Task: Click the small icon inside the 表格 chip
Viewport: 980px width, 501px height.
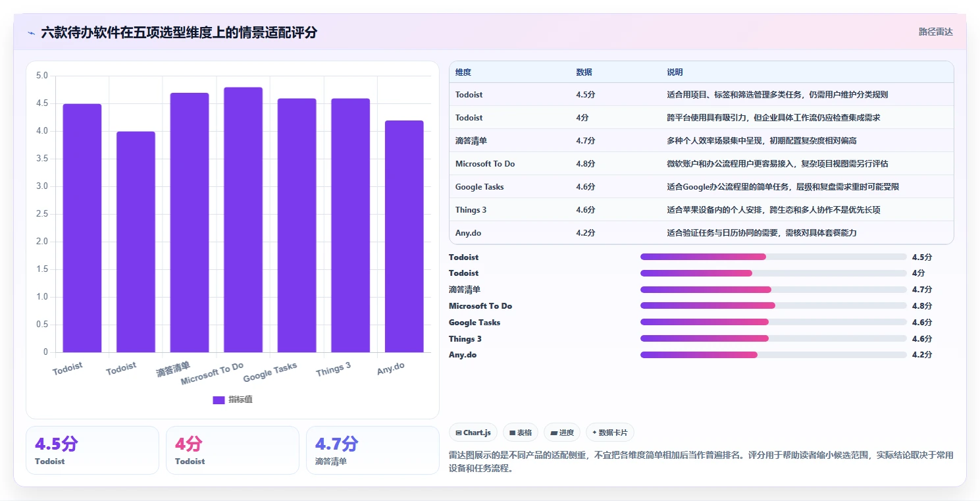Action: tap(512, 433)
